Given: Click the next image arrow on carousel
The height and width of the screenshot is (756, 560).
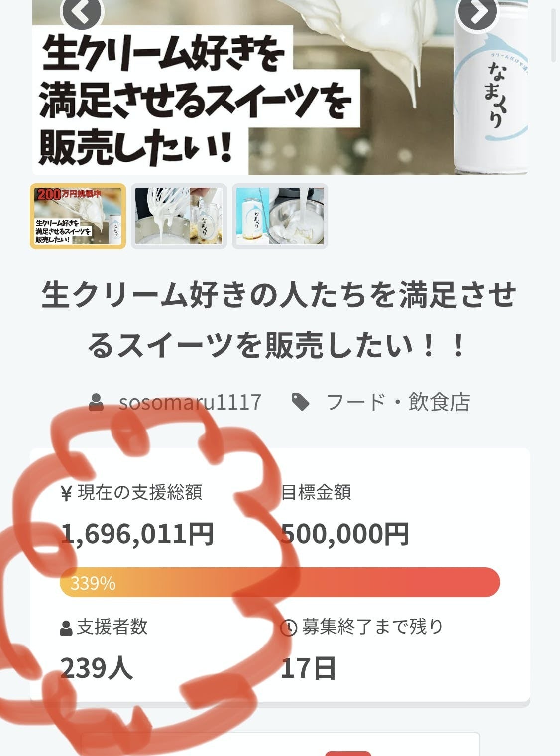Looking at the screenshot, I should (477, 13).
